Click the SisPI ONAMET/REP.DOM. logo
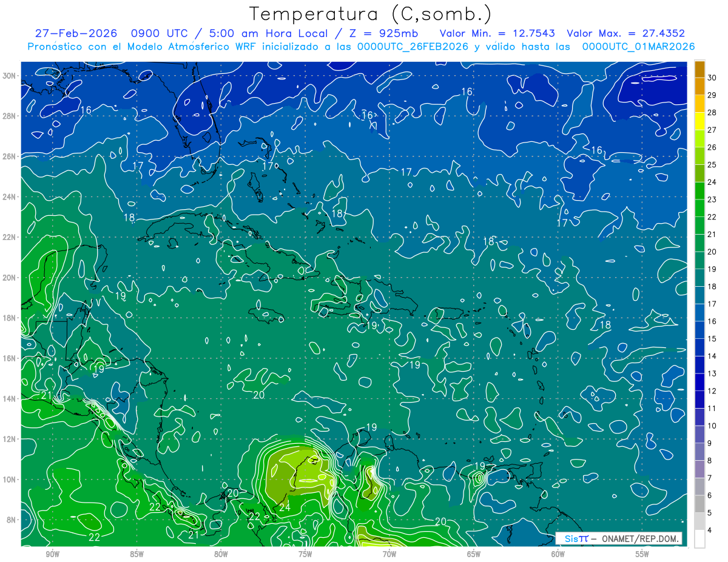Image resolution: width=728 pixels, height=562 pixels. coord(619,538)
